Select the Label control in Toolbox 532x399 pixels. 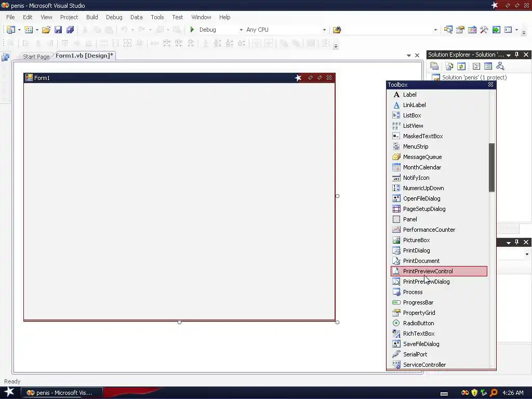(x=439, y=95)
